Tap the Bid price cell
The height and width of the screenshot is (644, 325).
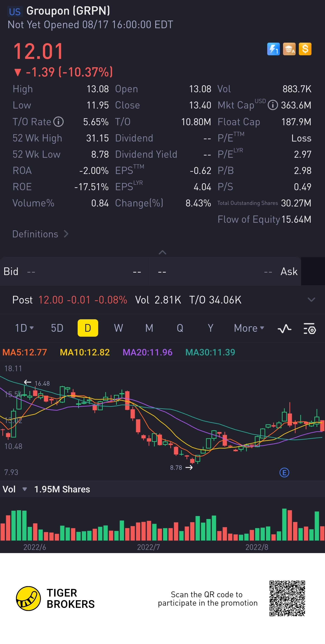pyautogui.click(x=74, y=271)
